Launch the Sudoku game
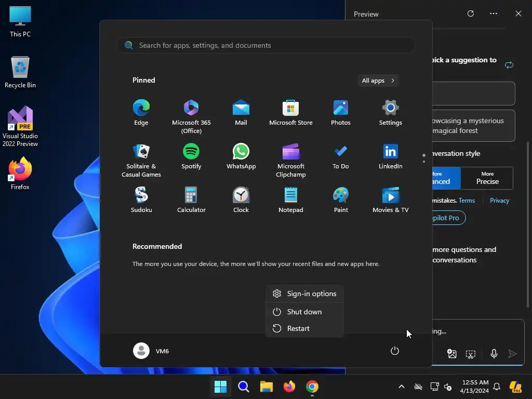 coord(141,200)
